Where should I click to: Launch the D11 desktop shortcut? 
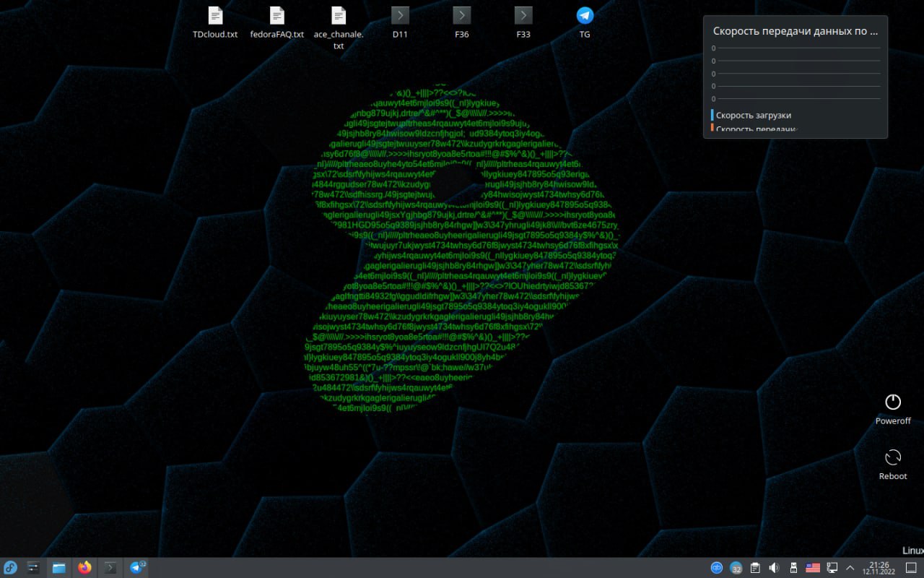[x=400, y=16]
